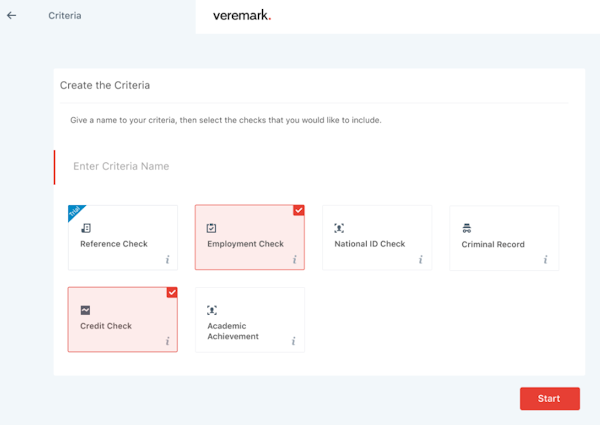600x425 pixels.
Task: Select the Academic Achievement card
Action: pos(249,321)
